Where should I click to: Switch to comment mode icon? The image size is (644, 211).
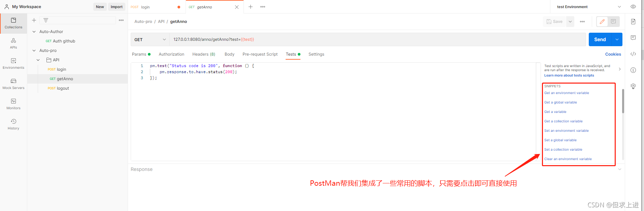point(613,22)
